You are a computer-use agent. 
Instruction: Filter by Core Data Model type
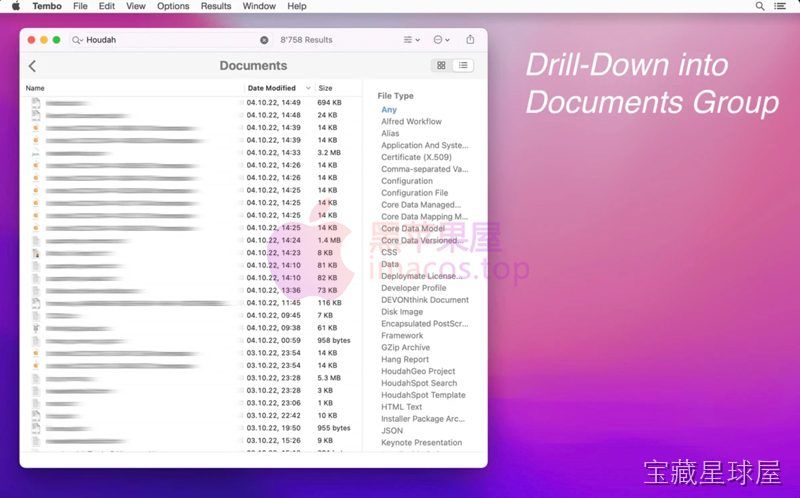[413, 229]
